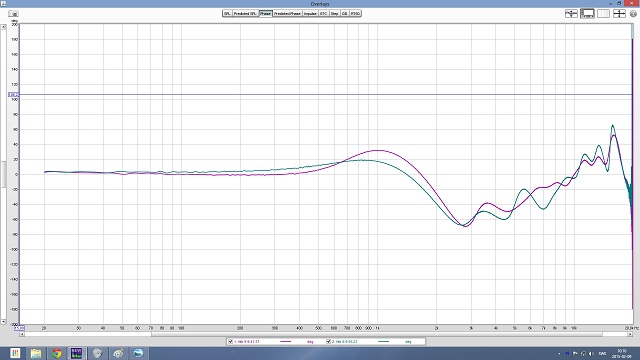640x360 pixels.
Task: Click the purple trace color line in legend
Action: coord(285,341)
